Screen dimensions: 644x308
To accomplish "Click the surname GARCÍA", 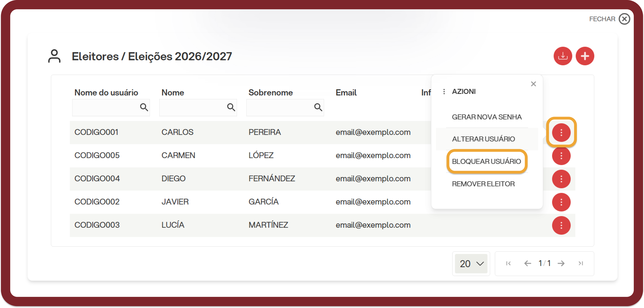I will pyautogui.click(x=263, y=201).
